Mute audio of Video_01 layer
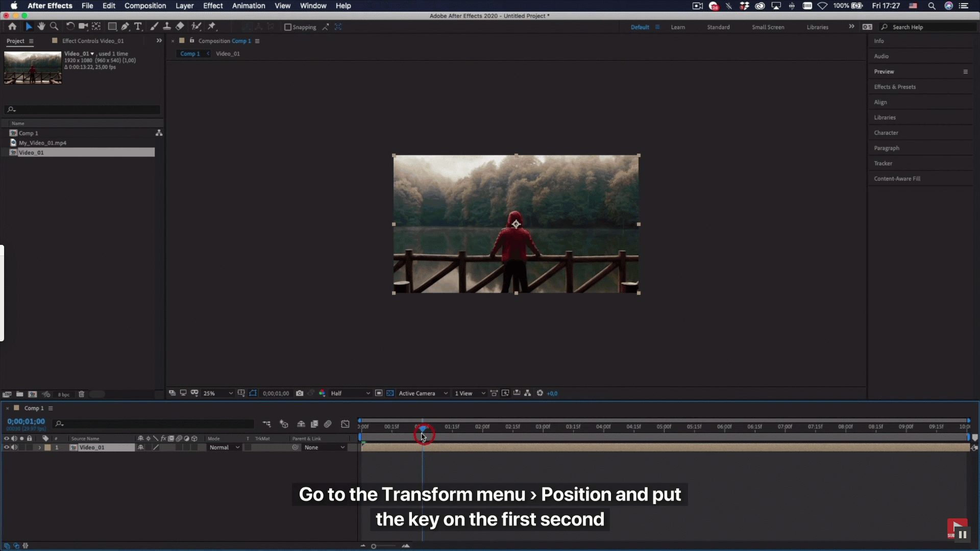This screenshot has height=551, width=980. (14, 447)
